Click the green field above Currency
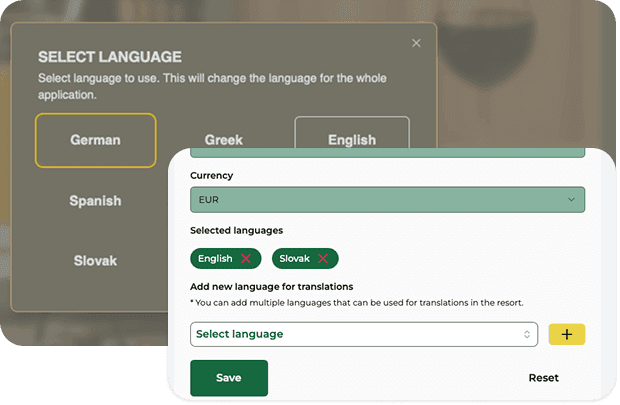 (387, 152)
